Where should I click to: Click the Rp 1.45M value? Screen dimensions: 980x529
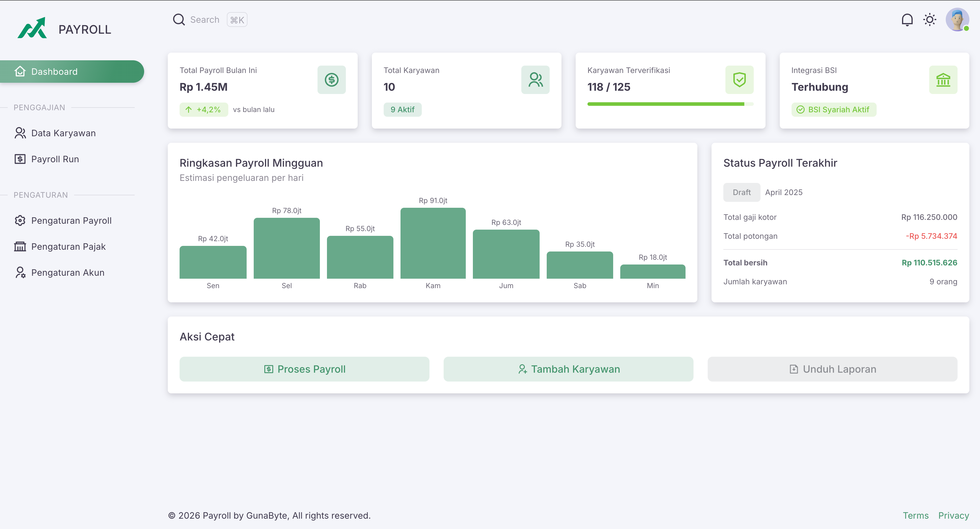tap(204, 87)
